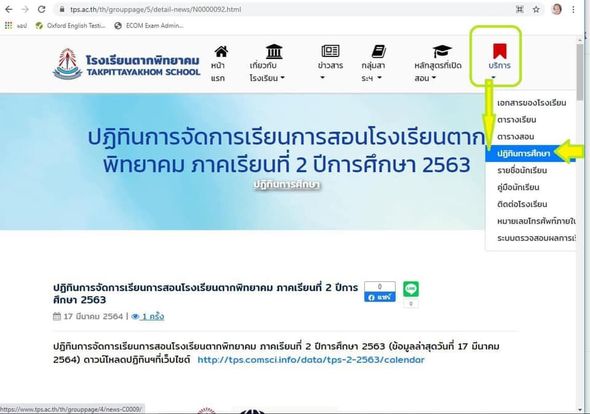Open the tps.comsci.info calendar download link
Screen dimensions: 590x414
[311, 360]
